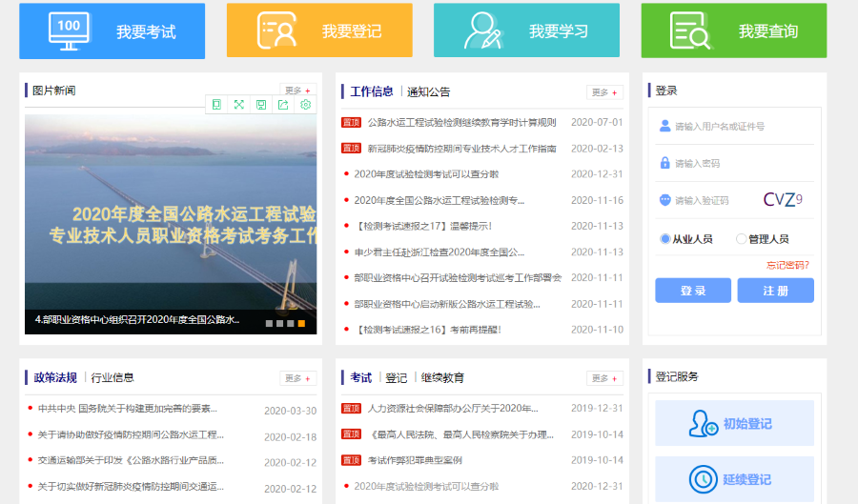Screen dimensions: 858x504
Task: Switch to the 继续教育 tab
Action: click(x=442, y=378)
